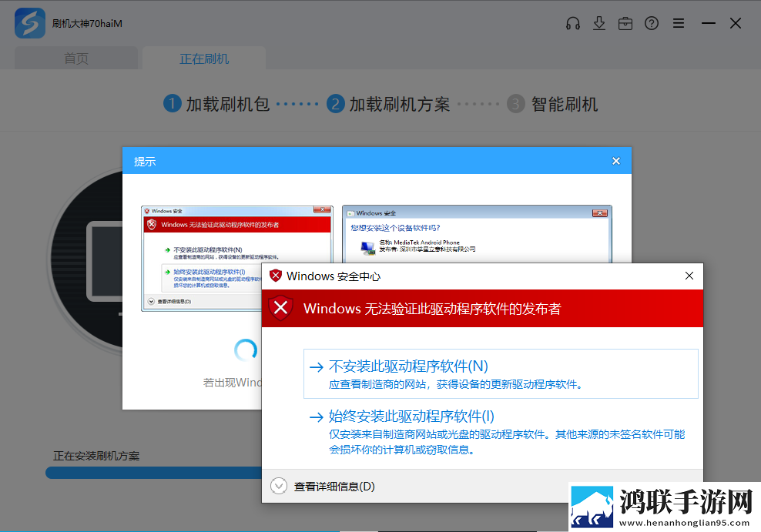Viewport: 761px width, 532px height.
Task: Click the MediaTek Android Phone example image
Action: point(477,234)
